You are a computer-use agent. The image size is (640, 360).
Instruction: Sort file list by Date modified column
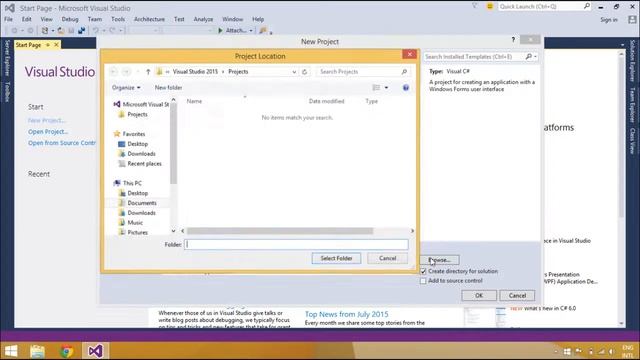tap(327, 101)
